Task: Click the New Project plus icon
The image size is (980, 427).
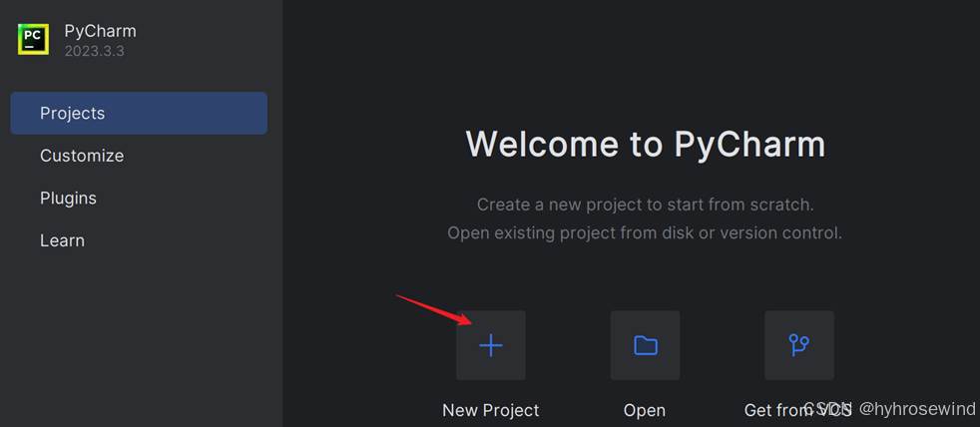Action: click(491, 345)
